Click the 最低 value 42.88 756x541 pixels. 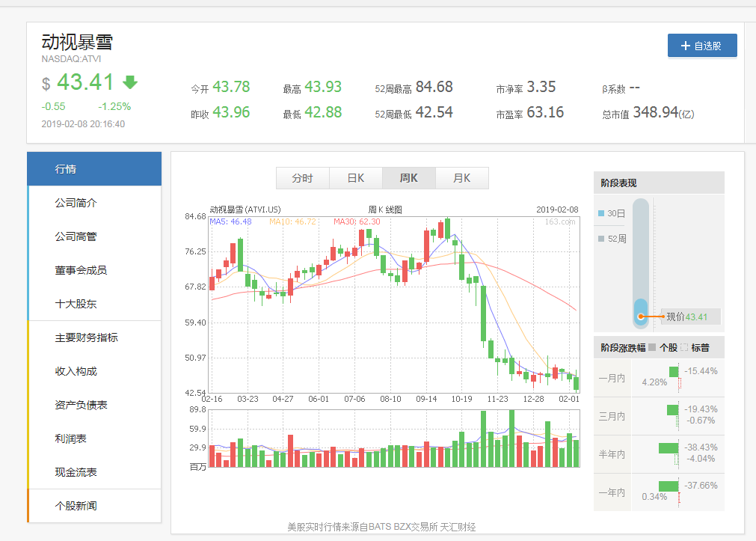323,112
